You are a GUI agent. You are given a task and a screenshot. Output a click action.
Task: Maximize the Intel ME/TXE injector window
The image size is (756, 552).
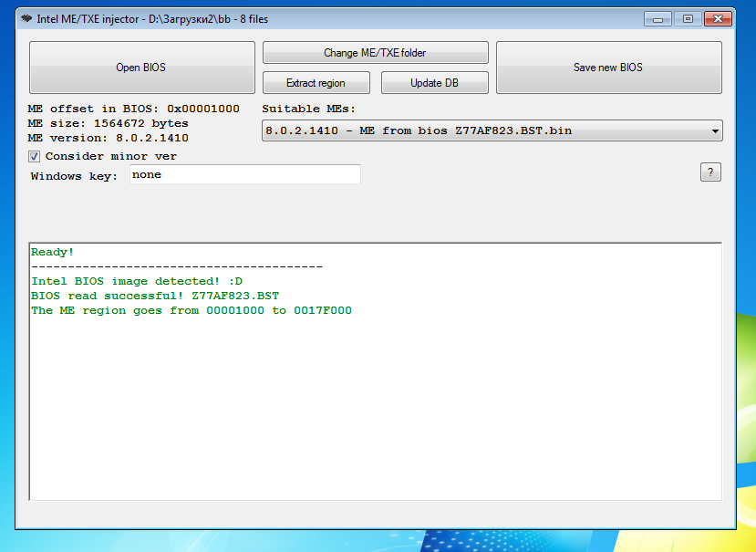(x=688, y=19)
